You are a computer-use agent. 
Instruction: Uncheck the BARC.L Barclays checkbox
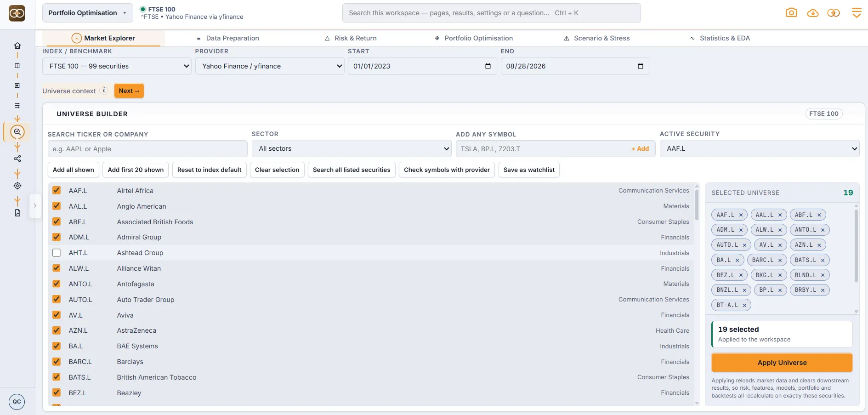pos(57,362)
